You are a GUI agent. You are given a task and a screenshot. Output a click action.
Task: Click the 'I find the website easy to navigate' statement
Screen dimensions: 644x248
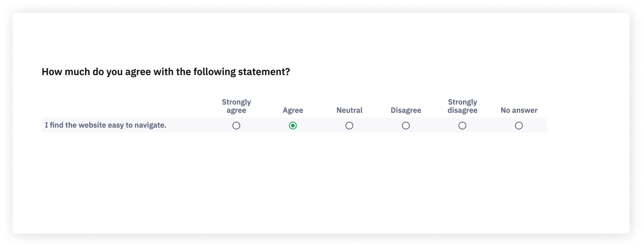point(105,125)
